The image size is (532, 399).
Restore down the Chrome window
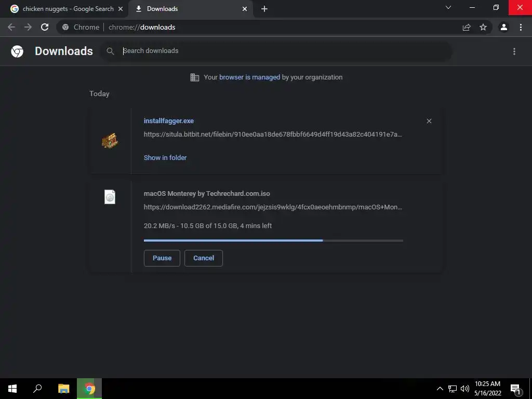pyautogui.click(x=496, y=7)
